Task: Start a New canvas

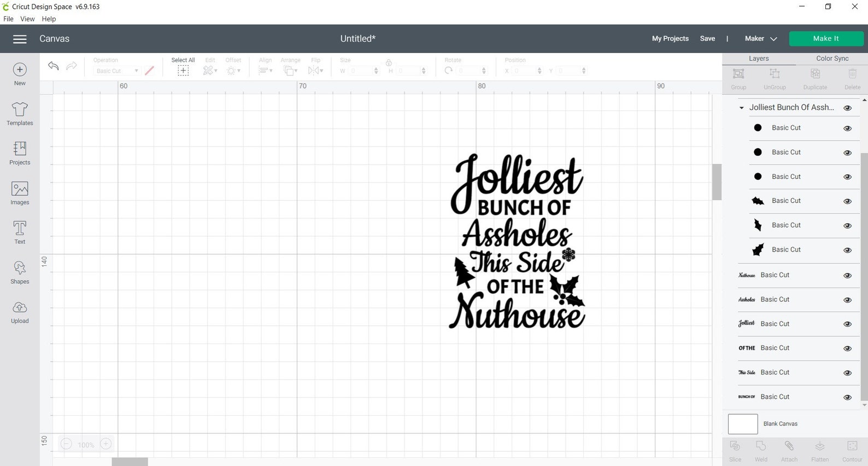Action: [x=20, y=74]
